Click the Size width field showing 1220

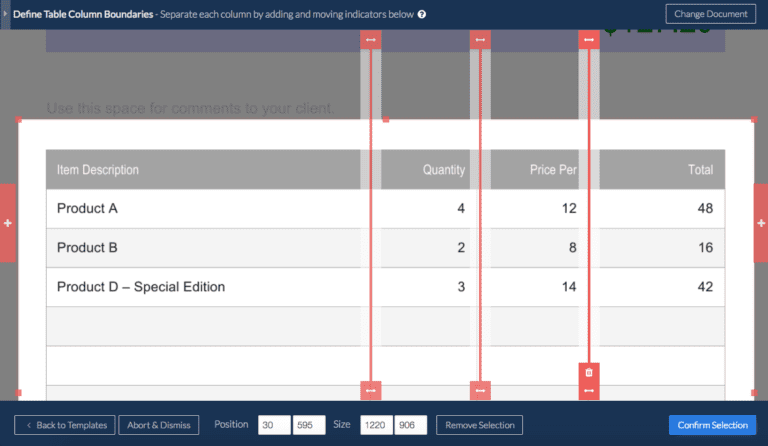tap(376, 425)
